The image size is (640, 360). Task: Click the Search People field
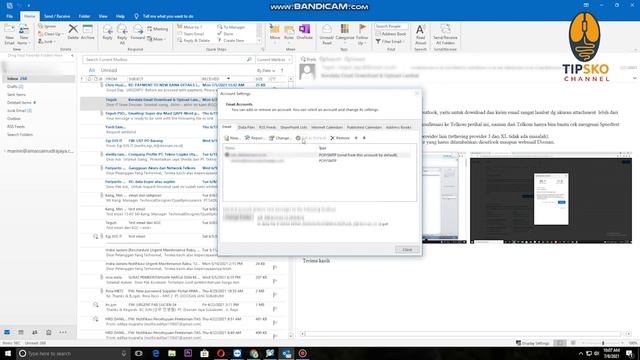pos(391,27)
